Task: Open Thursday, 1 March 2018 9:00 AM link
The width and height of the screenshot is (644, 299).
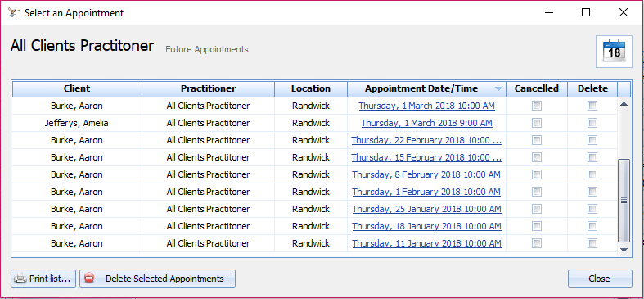Action: pyautogui.click(x=426, y=123)
